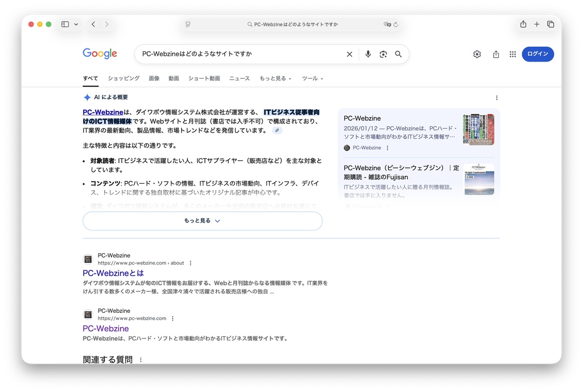Open the Google apps grid

point(512,53)
